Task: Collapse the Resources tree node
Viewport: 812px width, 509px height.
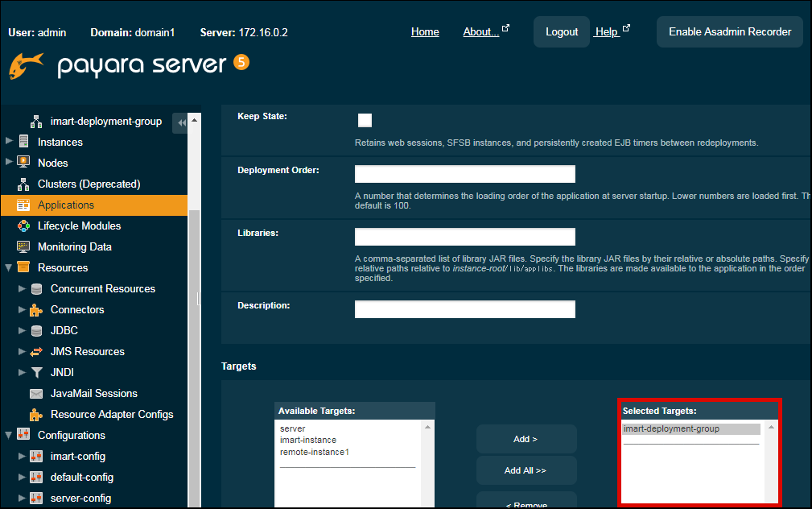Action: [x=9, y=267]
